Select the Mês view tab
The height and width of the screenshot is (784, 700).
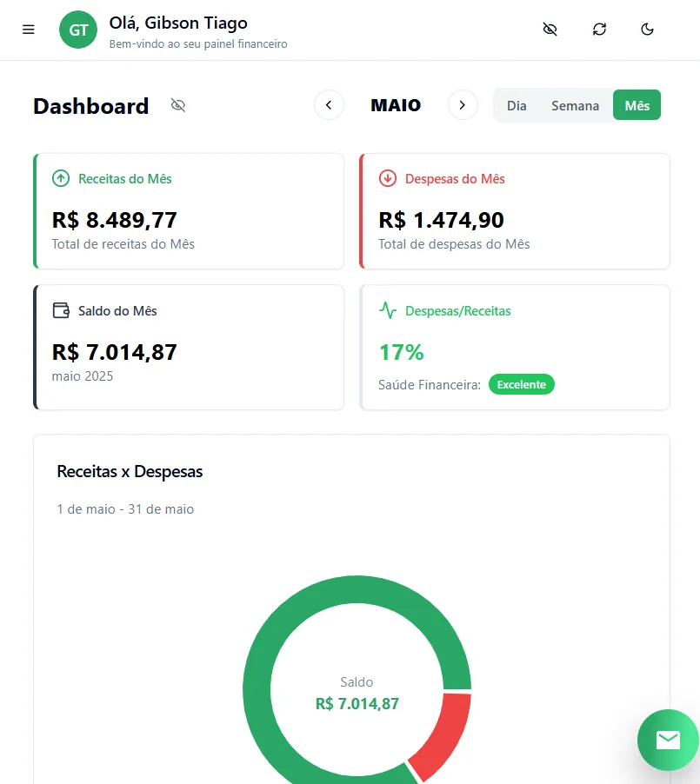(637, 105)
